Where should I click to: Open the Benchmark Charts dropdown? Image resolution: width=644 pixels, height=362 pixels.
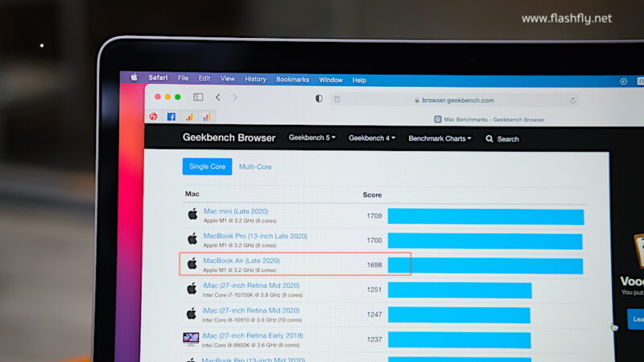441,138
